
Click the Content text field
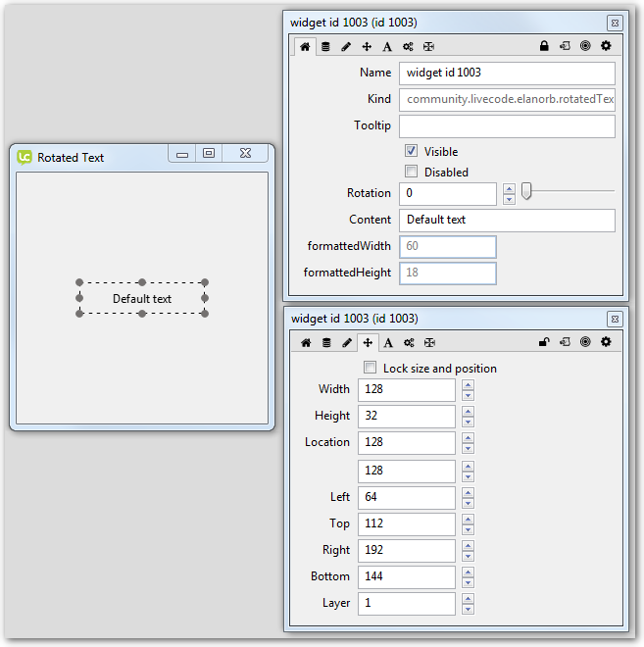[507, 220]
